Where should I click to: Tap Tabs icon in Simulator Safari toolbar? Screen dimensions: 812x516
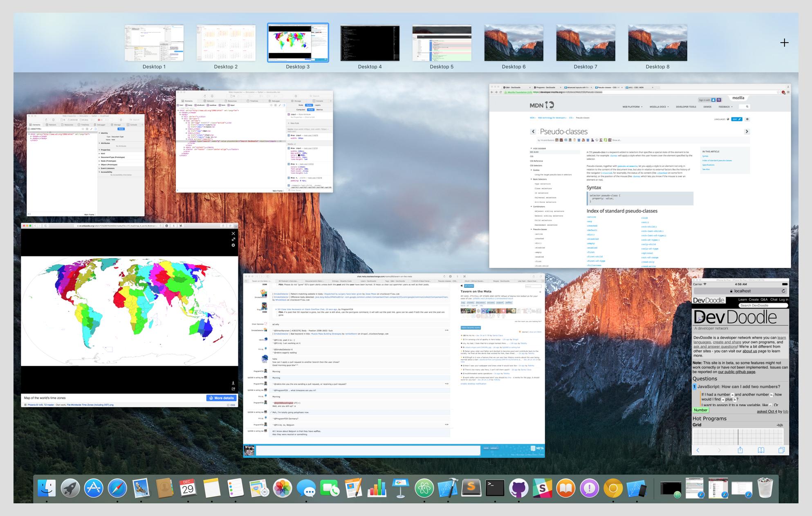(x=781, y=450)
